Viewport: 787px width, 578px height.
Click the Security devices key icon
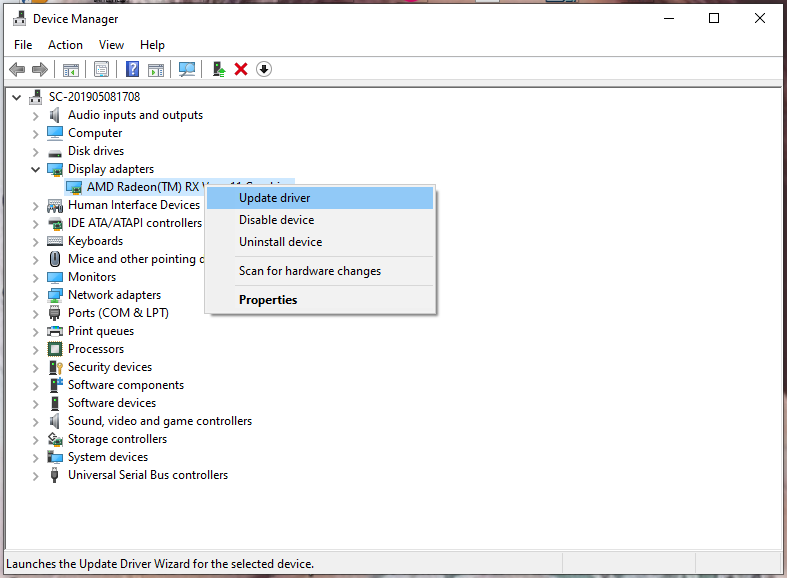55,367
